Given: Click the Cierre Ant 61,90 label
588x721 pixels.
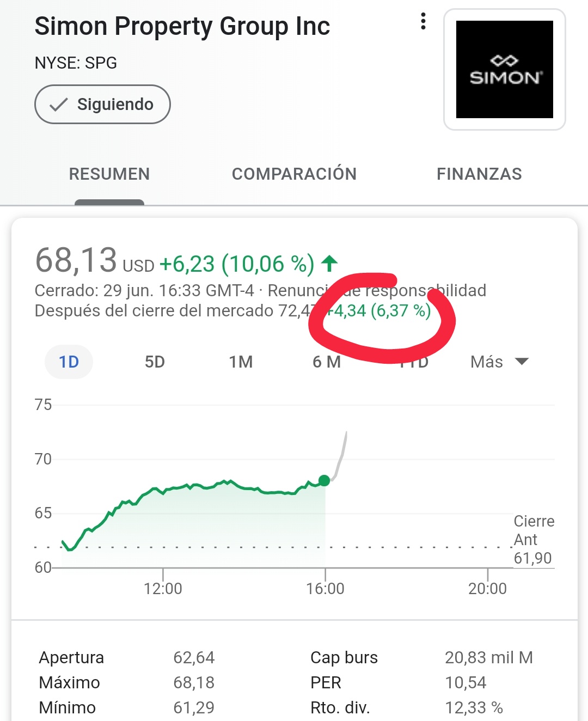Looking at the screenshot, I should [x=534, y=539].
